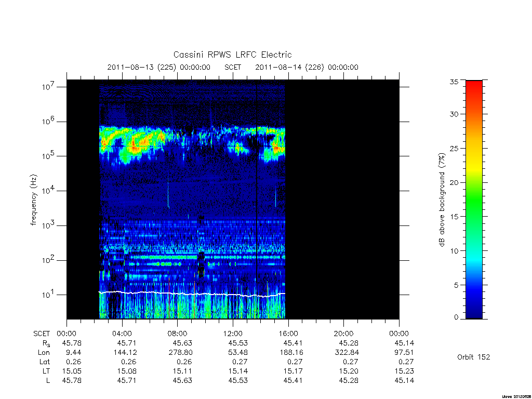
Task: Click the 'Rs' row label
Action: (x=46, y=343)
